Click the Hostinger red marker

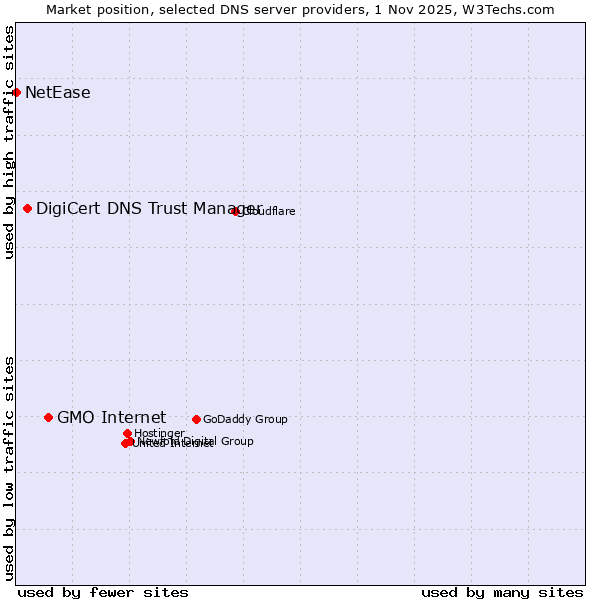coord(128,434)
